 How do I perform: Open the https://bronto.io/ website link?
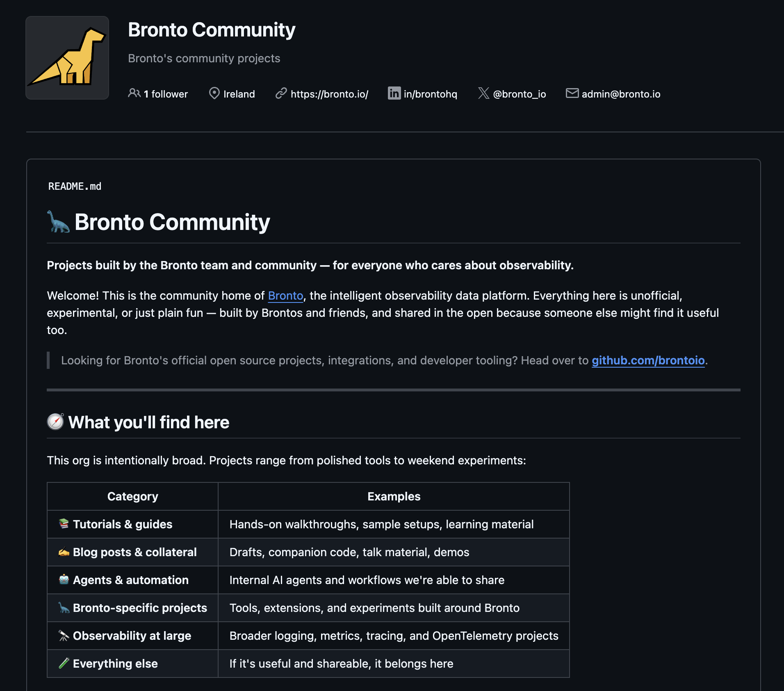(329, 94)
